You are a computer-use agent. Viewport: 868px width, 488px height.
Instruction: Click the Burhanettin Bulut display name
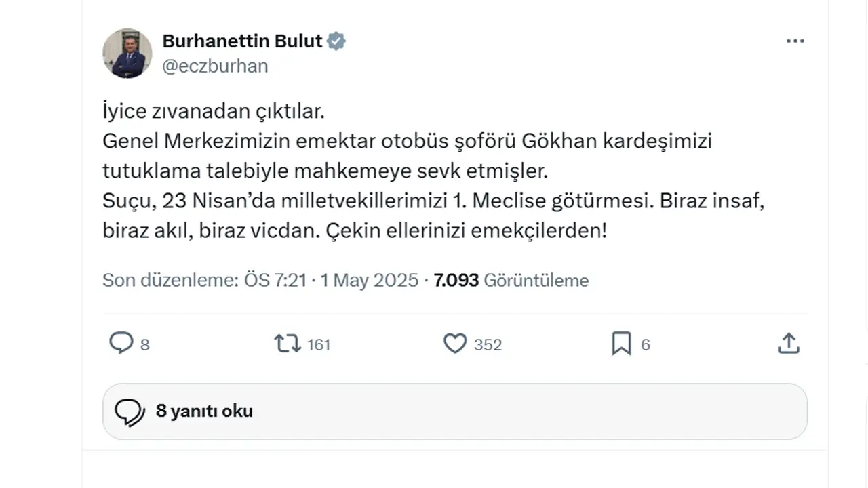(242, 41)
